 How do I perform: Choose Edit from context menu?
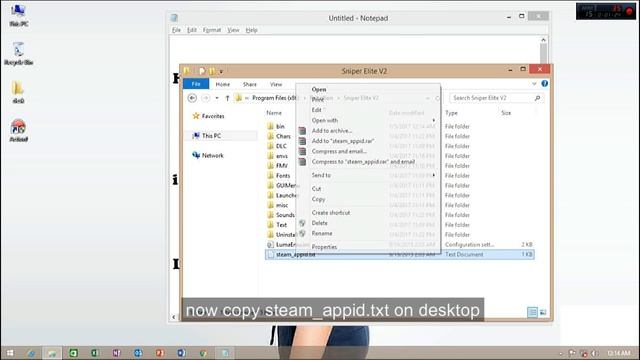point(316,110)
